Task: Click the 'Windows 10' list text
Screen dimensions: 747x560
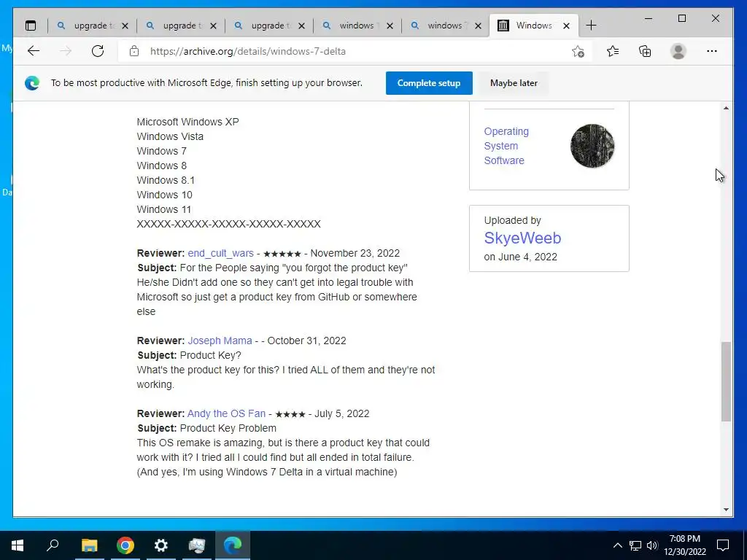Action: 164,195
